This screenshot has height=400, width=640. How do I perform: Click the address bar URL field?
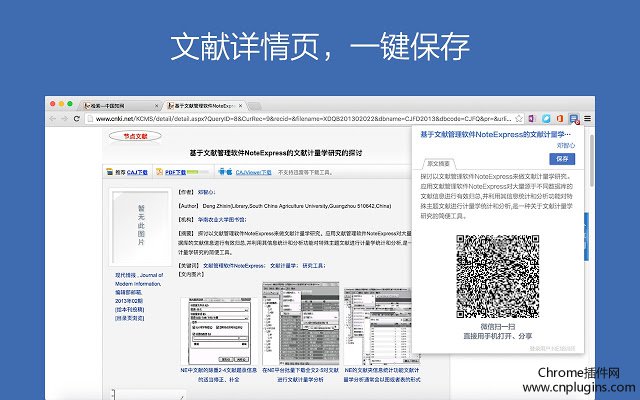click(300, 119)
